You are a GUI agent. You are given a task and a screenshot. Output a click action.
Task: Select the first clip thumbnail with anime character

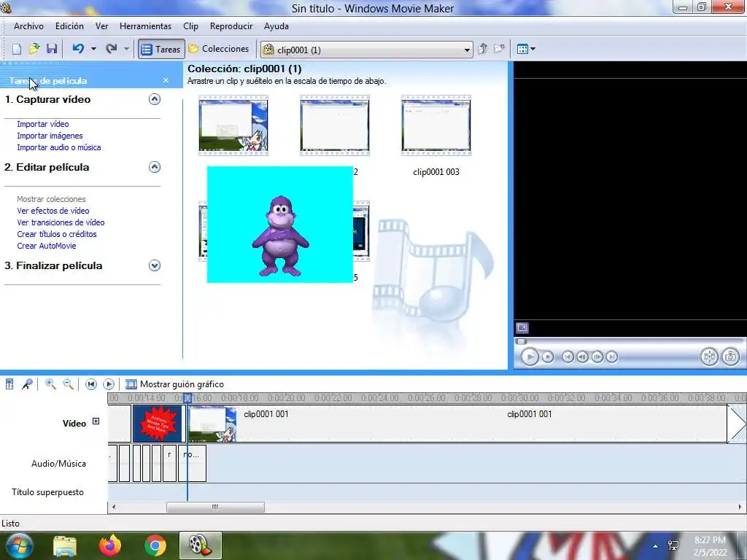pyautogui.click(x=233, y=125)
